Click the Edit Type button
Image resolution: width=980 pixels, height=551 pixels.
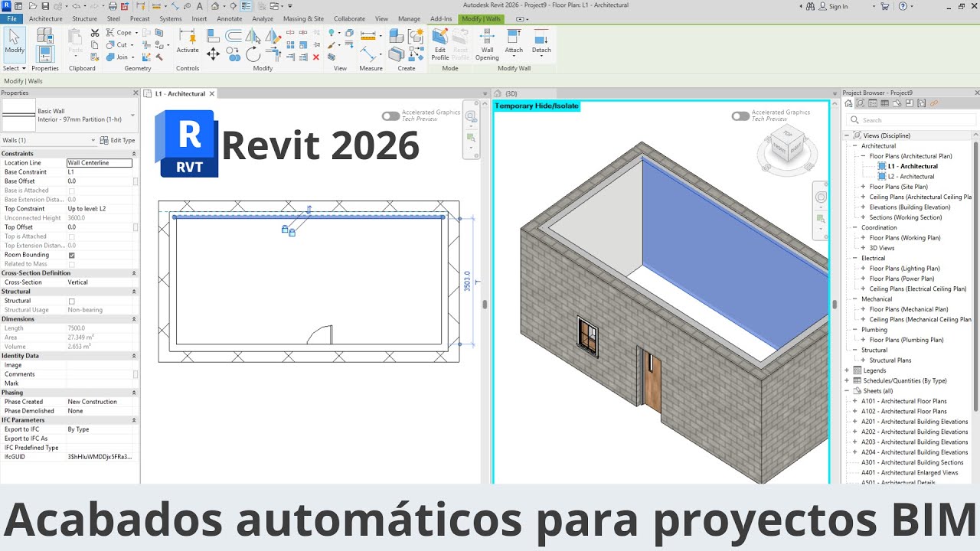(117, 140)
